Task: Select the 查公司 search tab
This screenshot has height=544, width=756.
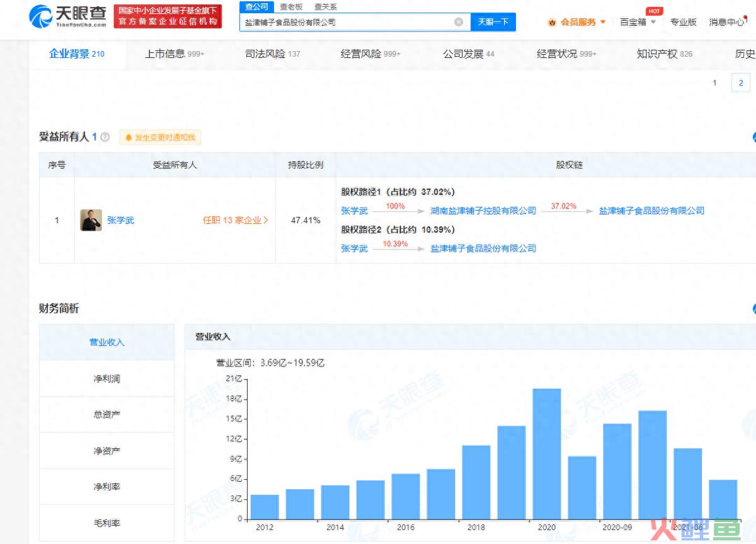Action: click(x=256, y=6)
